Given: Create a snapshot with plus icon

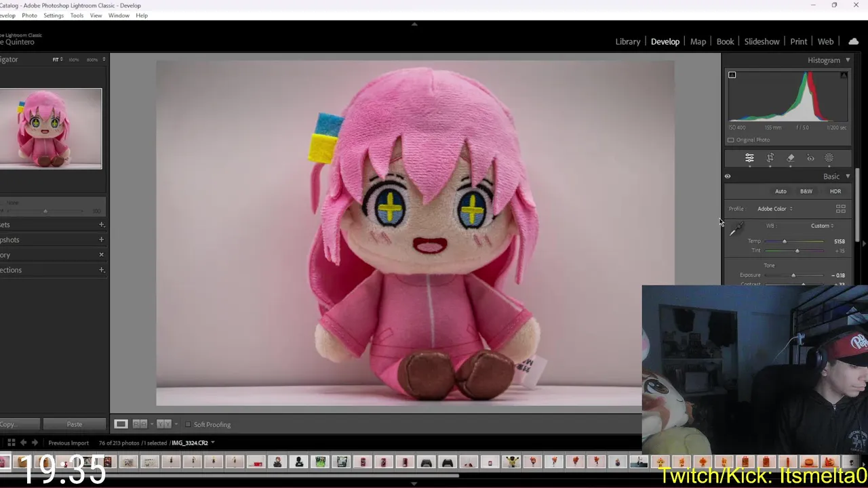Looking at the screenshot, I should point(102,239).
